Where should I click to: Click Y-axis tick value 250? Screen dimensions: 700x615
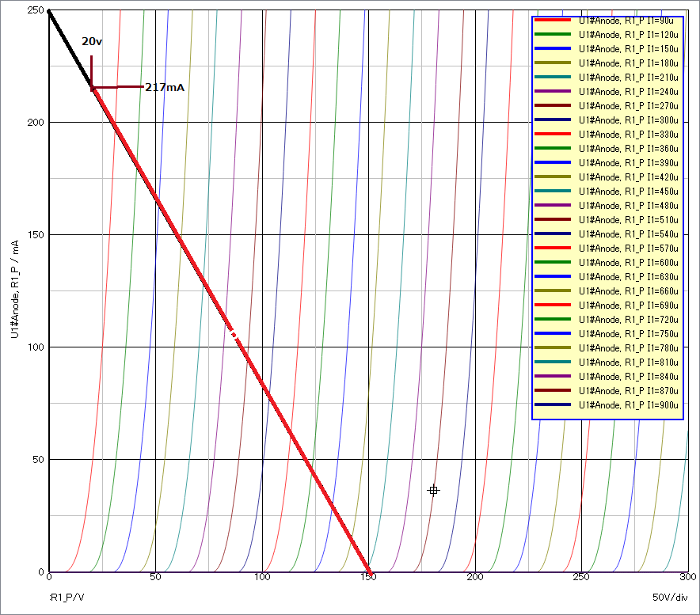point(36,10)
